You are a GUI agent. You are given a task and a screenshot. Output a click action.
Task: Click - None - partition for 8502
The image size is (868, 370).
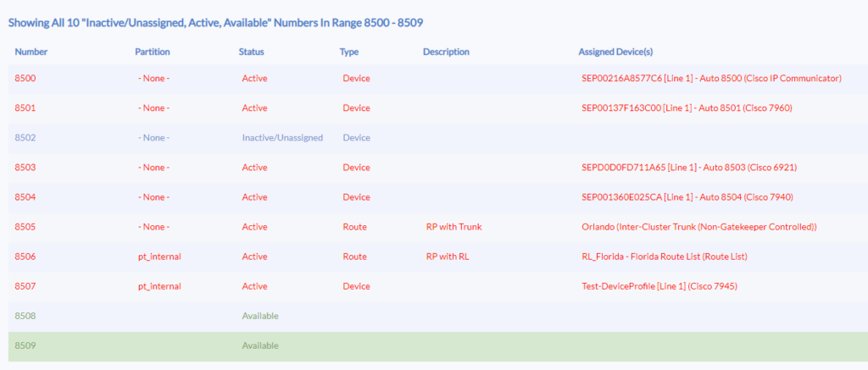[x=154, y=138]
